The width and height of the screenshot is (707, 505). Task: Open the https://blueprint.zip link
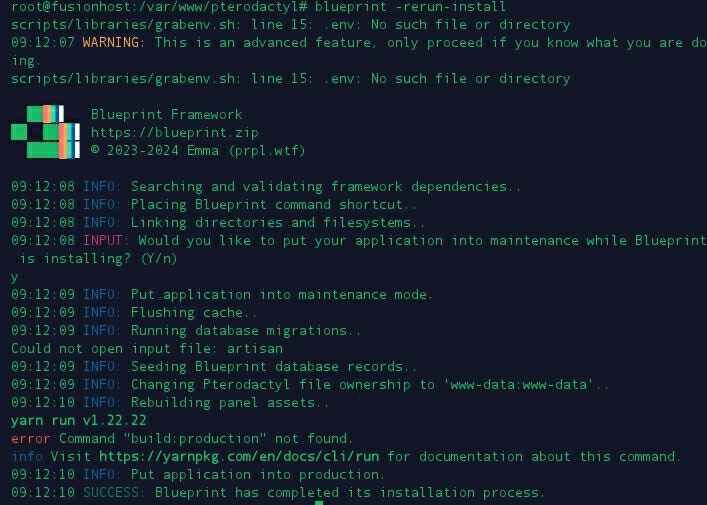(174, 133)
